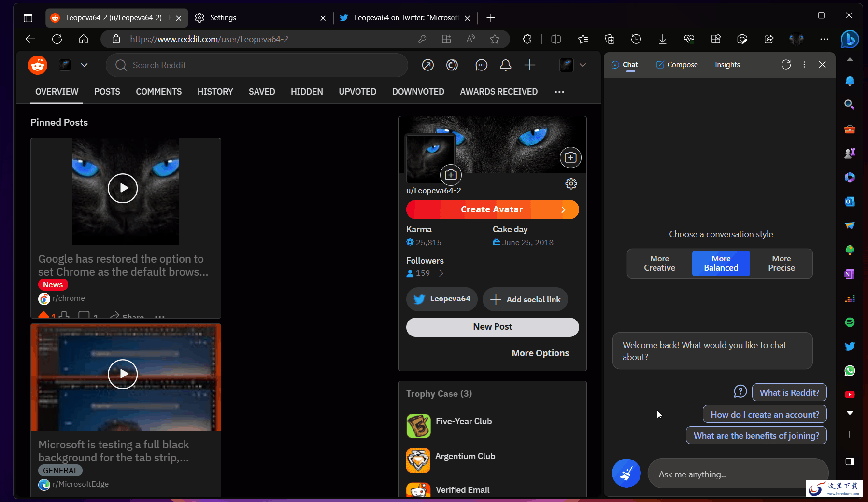Select More Precise conversation style
Screen dimensions: 868x502
(x=782, y=264)
